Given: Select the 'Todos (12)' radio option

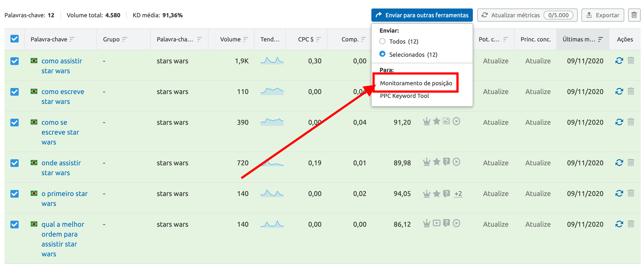Looking at the screenshot, I should coord(382,41).
